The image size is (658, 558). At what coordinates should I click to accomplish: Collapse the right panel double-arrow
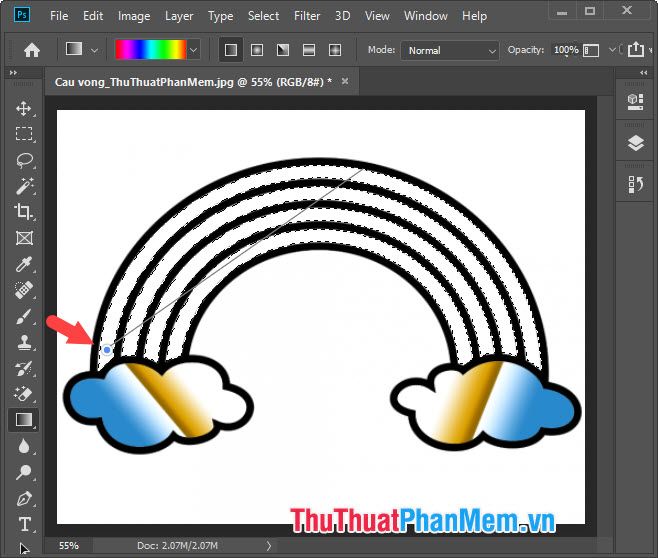(644, 73)
